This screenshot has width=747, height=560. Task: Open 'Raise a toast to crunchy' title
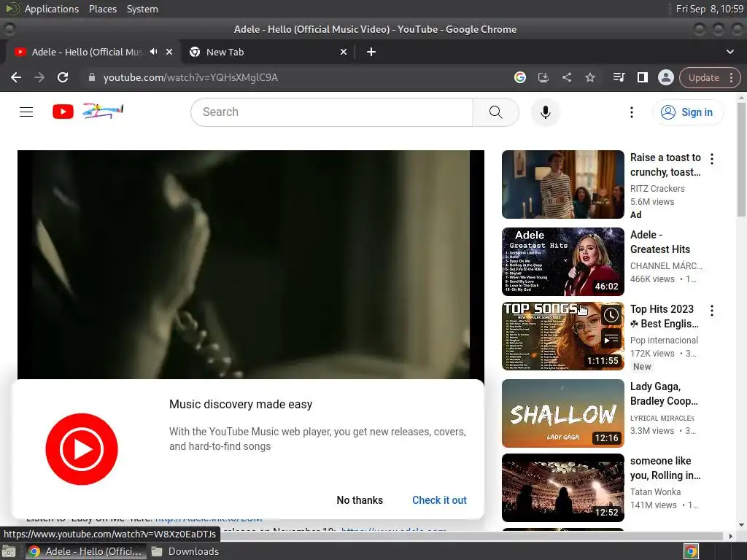coord(665,165)
